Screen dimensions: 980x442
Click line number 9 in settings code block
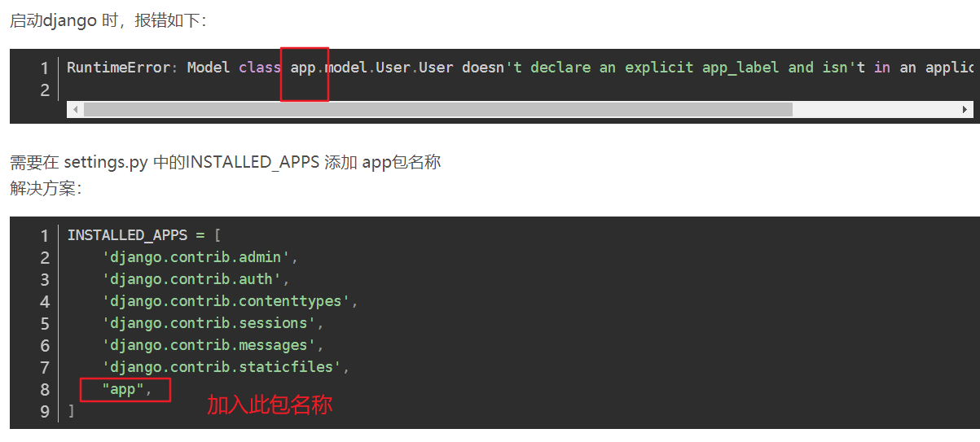[x=45, y=411]
